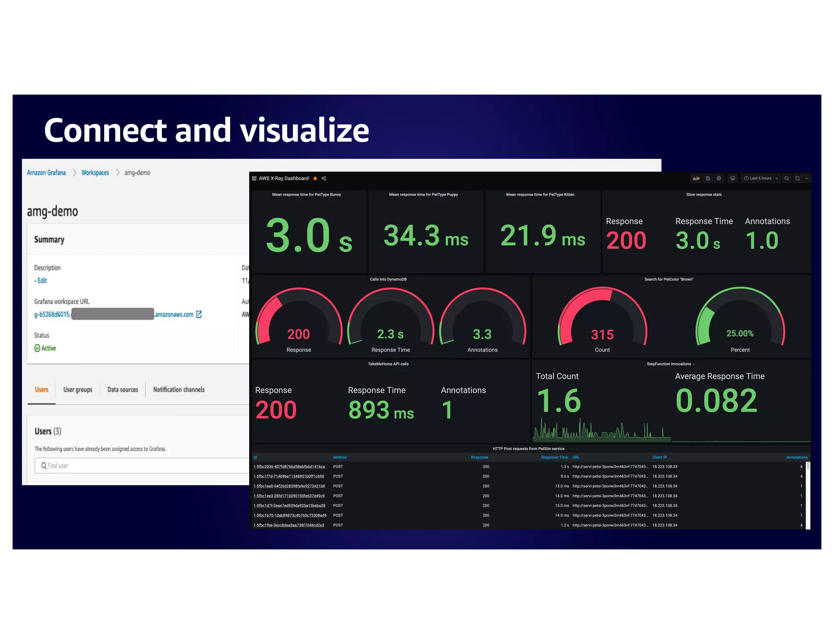
Task: Click the AWS X-Ray Dashboard title
Action: coord(283,178)
